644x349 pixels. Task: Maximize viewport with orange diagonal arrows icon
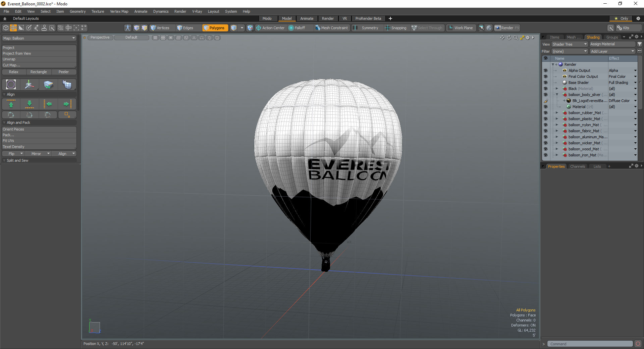(522, 38)
